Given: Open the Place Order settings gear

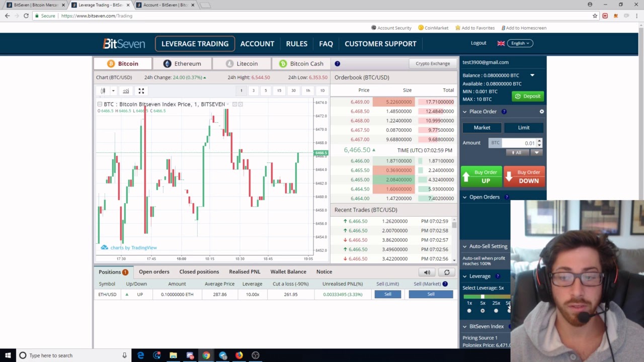Looking at the screenshot, I should tap(542, 112).
